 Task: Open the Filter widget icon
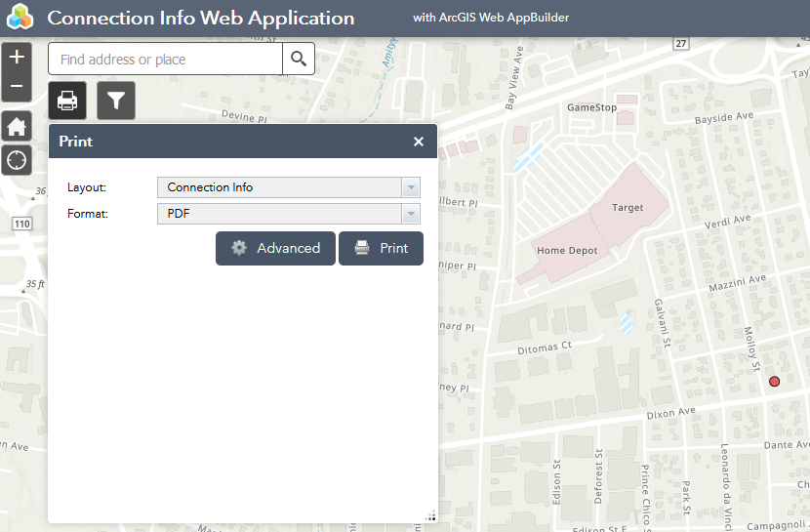click(x=116, y=101)
